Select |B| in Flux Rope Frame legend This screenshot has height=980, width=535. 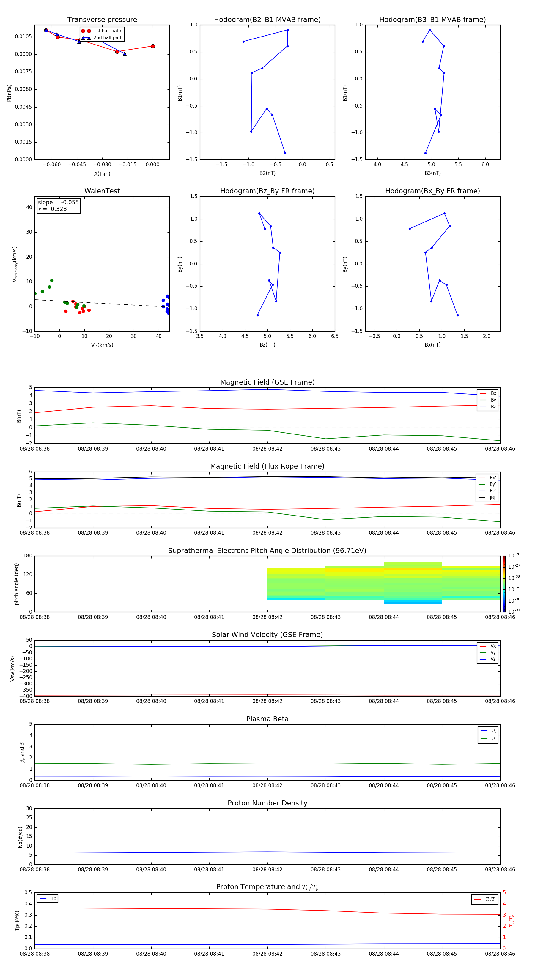(487, 498)
